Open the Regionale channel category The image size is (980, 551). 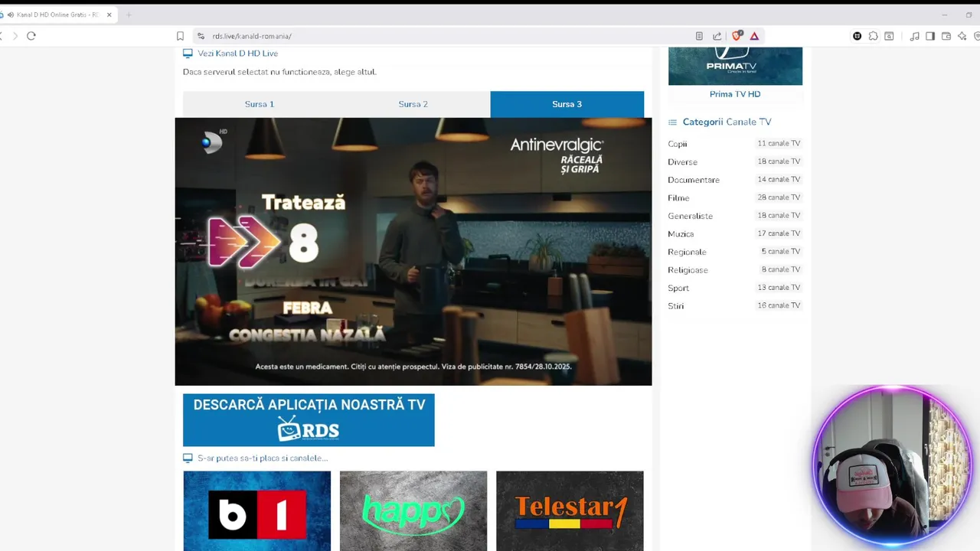point(687,252)
